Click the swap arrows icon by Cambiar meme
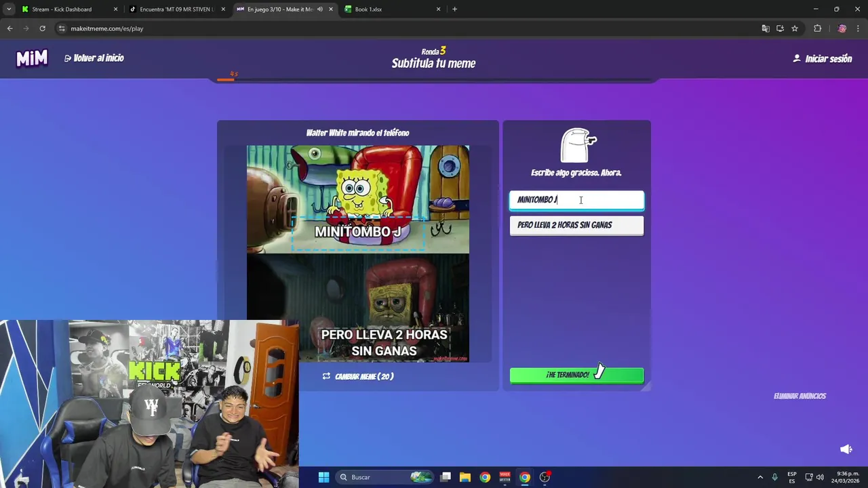This screenshot has width=868, height=488. (x=326, y=376)
